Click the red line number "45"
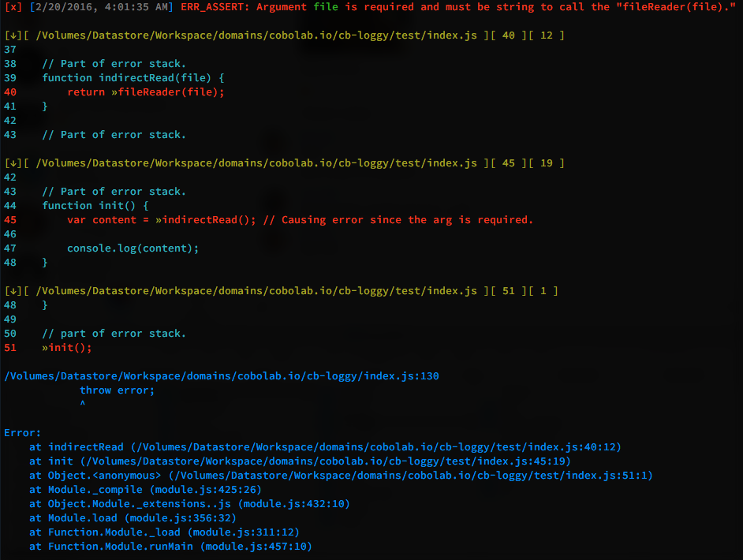 (10, 220)
